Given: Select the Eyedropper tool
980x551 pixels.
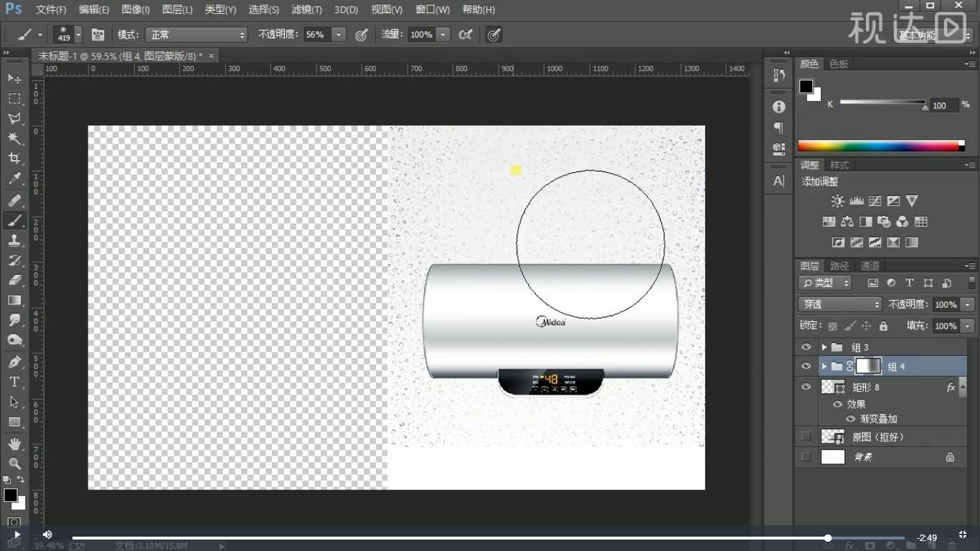Looking at the screenshot, I should pyautogui.click(x=14, y=179).
